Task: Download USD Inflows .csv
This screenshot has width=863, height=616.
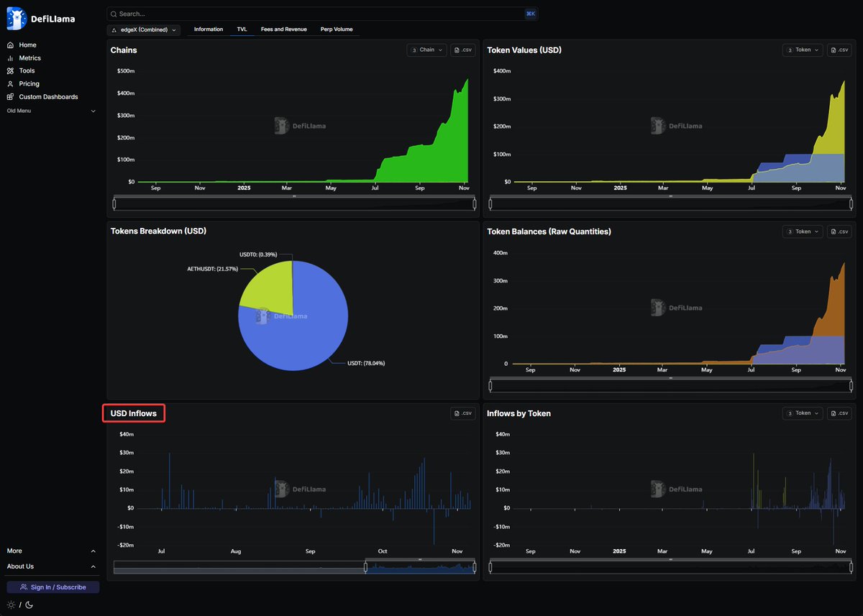Action: (463, 413)
